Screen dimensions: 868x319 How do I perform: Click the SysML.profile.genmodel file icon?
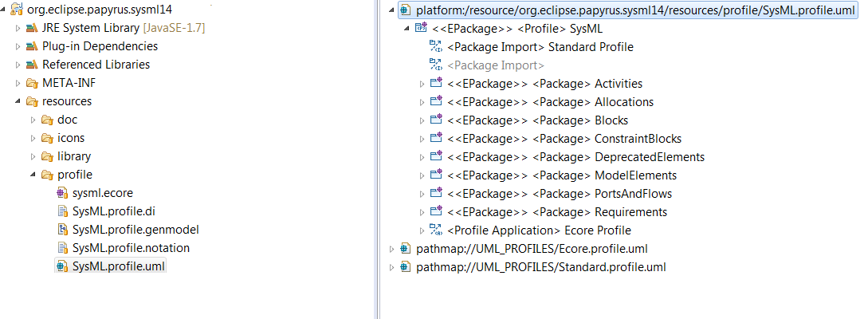point(62,230)
